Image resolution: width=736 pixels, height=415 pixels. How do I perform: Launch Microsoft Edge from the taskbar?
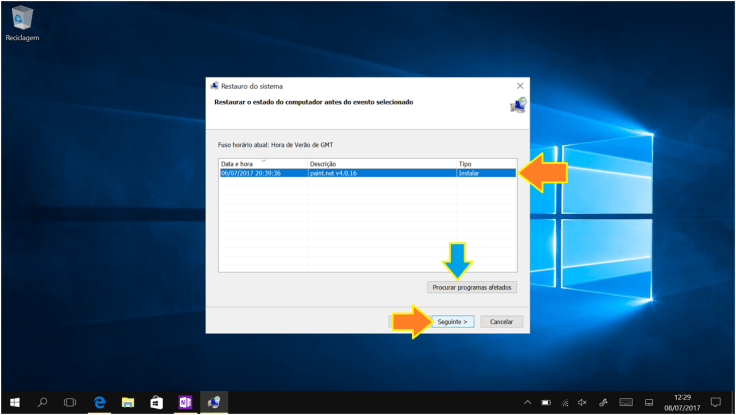pyautogui.click(x=100, y=402)
